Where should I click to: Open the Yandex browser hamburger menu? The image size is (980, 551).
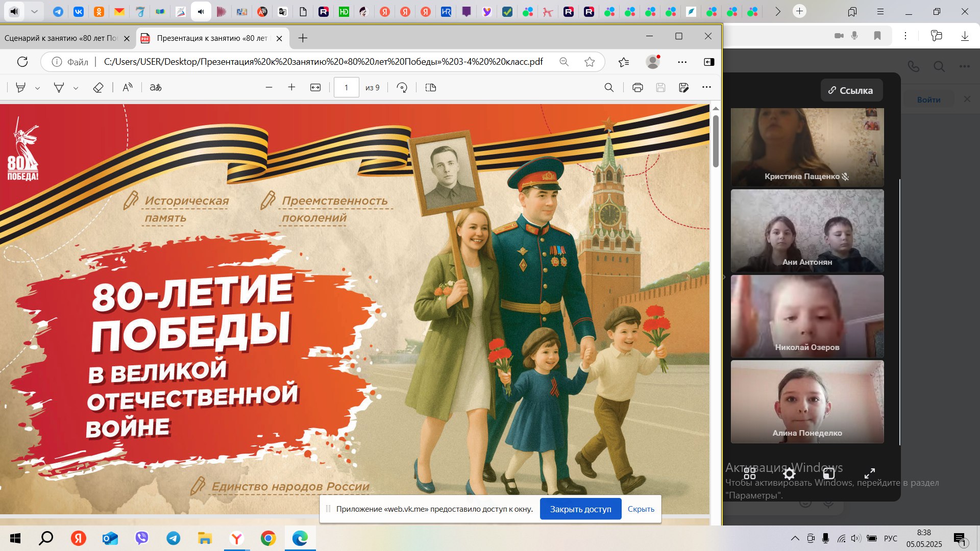880,11
